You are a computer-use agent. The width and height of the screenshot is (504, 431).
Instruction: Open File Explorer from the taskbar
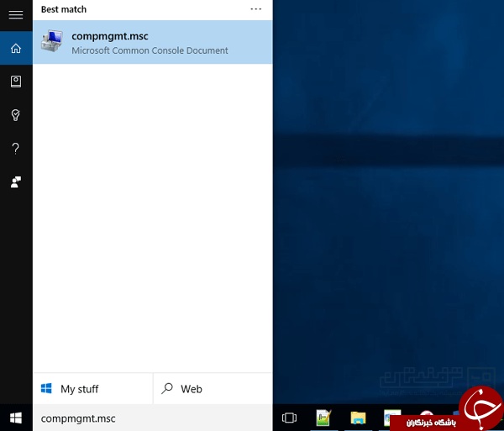point(358,418)
